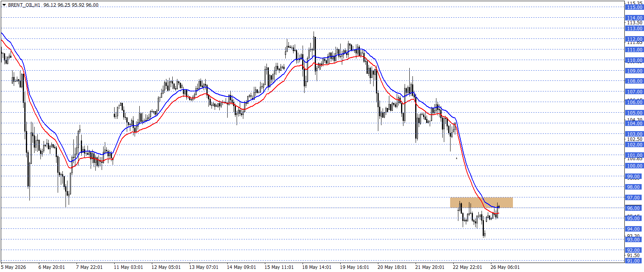Click the 113.50 price scale value
The height and width of the screenshot is (272, 644).
[x=635, y=23]
